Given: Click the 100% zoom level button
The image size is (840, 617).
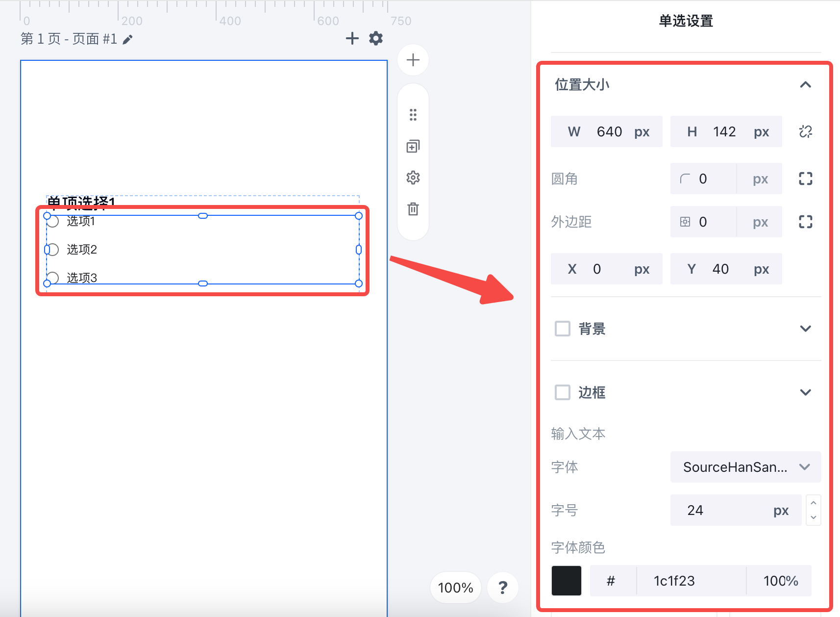Looking at the screenshot, I should pos(455,588).
